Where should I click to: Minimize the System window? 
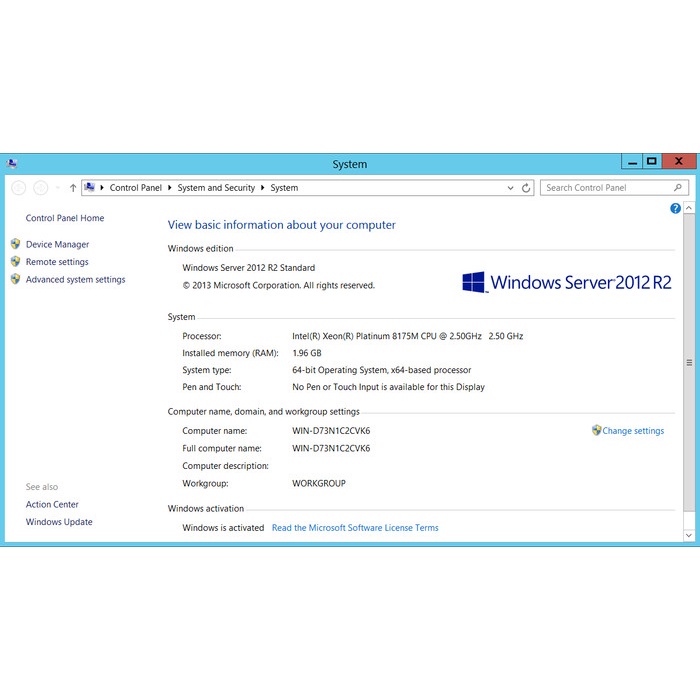click(632, 162)
